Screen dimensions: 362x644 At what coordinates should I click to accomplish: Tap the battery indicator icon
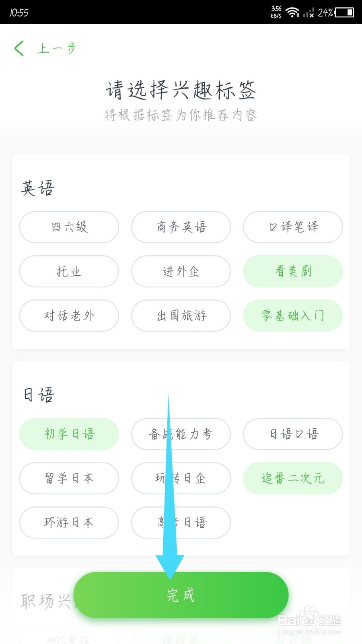pyautogui.click(x=344, y=12)
